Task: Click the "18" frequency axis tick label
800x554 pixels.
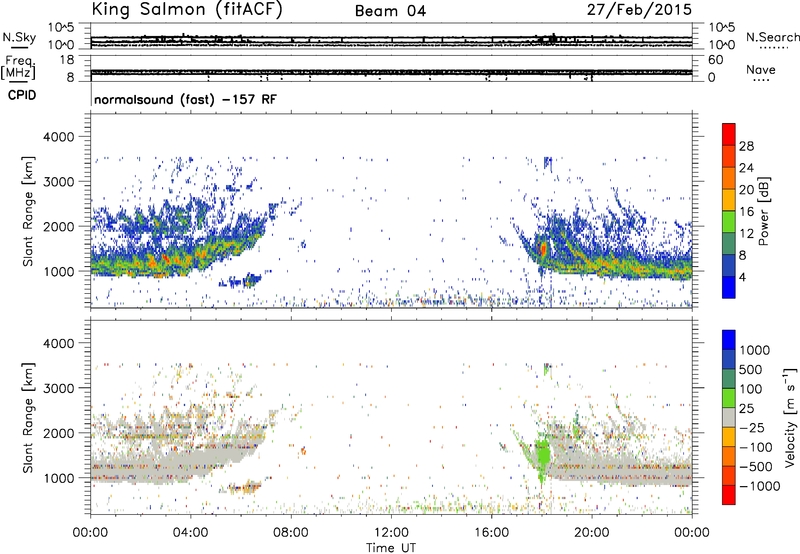Action: tap(67, 60)
